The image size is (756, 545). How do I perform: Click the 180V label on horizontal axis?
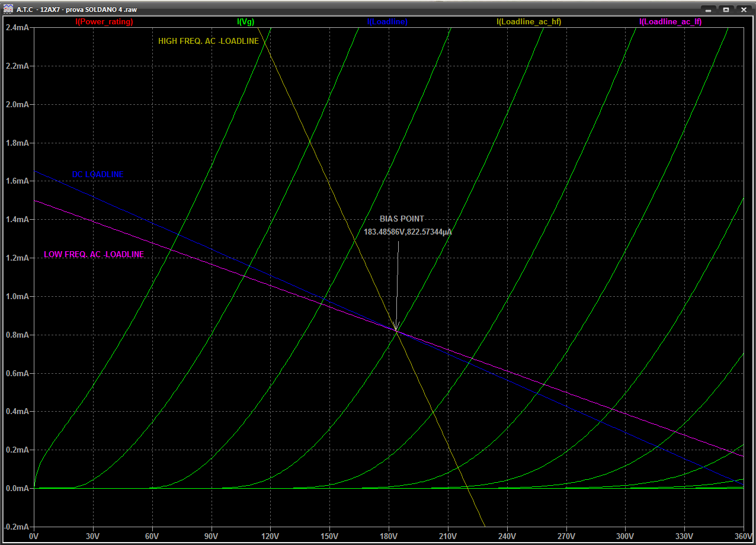(388, 537)
